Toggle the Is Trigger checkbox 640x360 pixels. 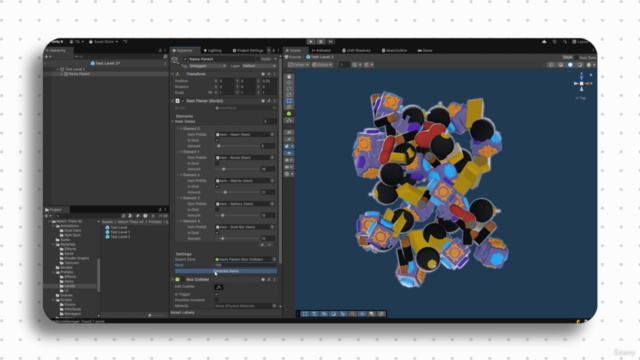tap(217, 294)
